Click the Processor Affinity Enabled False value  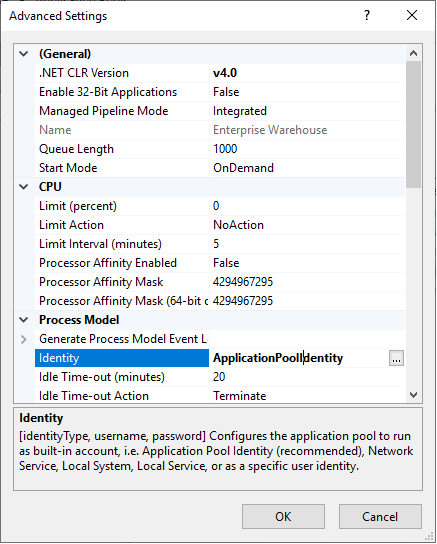[x=307, y=263]
